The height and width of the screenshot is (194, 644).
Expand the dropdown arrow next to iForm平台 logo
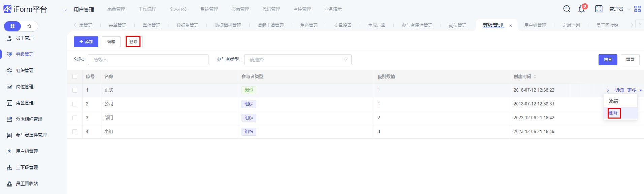point(65,10)
